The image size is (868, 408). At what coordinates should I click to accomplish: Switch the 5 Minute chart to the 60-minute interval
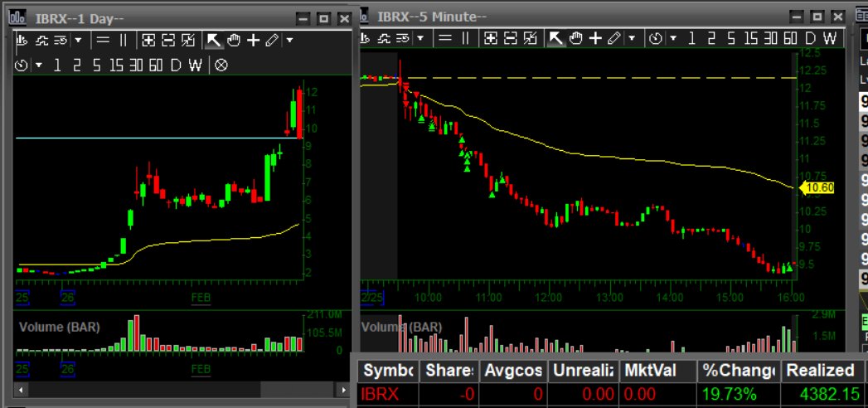pos(790,38)
